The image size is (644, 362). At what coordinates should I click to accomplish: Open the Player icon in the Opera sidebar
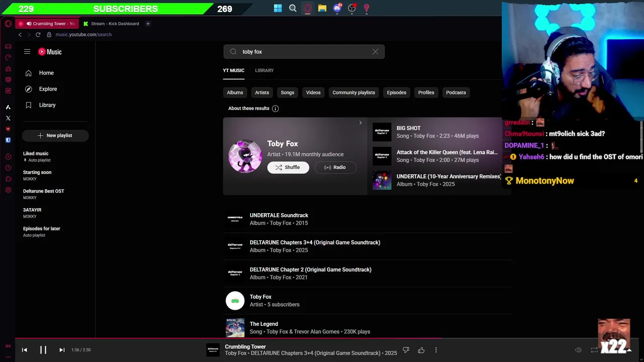(x=8, y=157)
